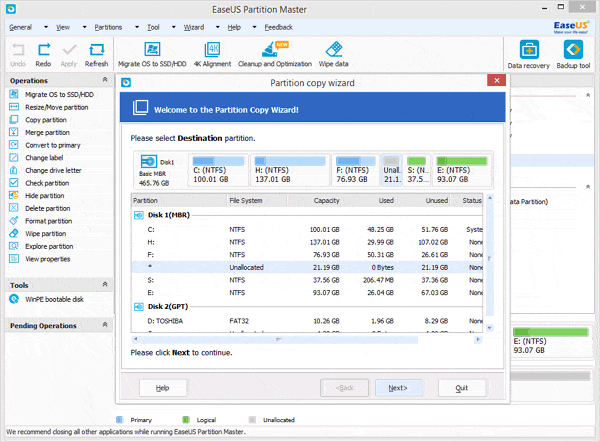Click the partition list vertical scrollbar

tap(490, 263)
